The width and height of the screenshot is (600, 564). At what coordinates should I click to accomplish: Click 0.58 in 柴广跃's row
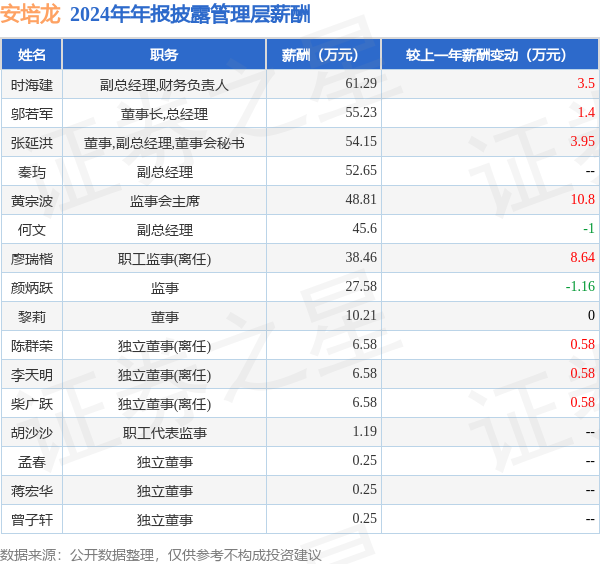tap(582, 403)
